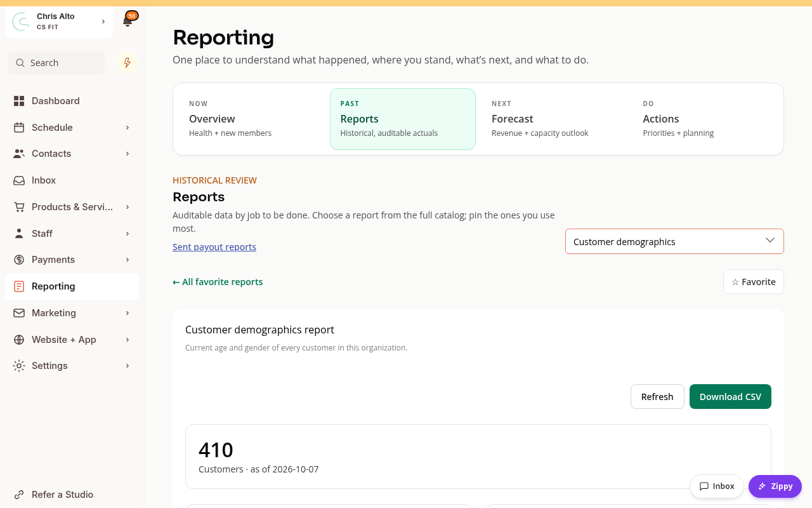Click the Settings gear icon
This screenshot has height=508, width=812.
tap(19, 366)
